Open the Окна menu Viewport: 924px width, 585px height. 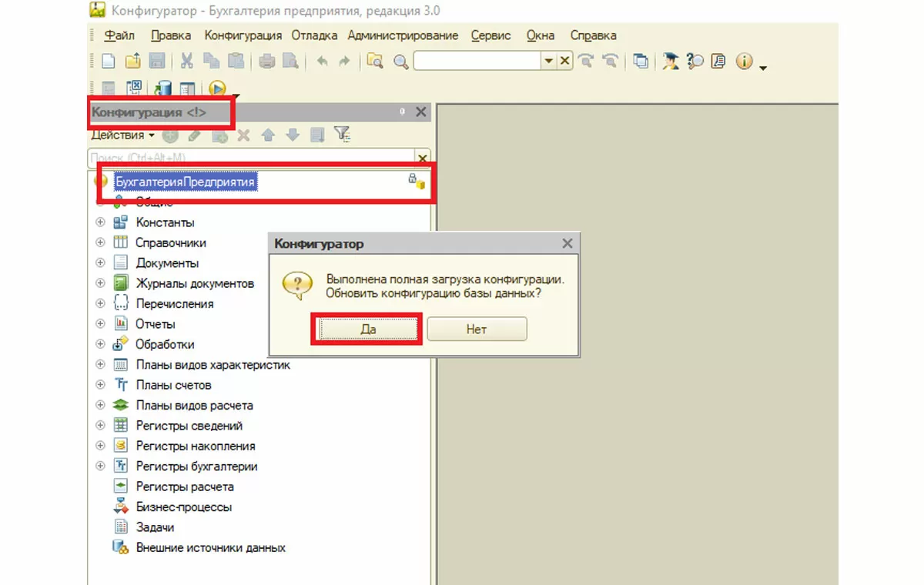[x=541, y=35]
